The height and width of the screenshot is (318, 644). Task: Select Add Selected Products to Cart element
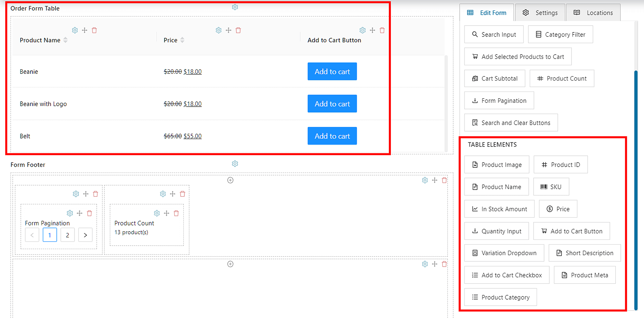click(x=518, y=57)
